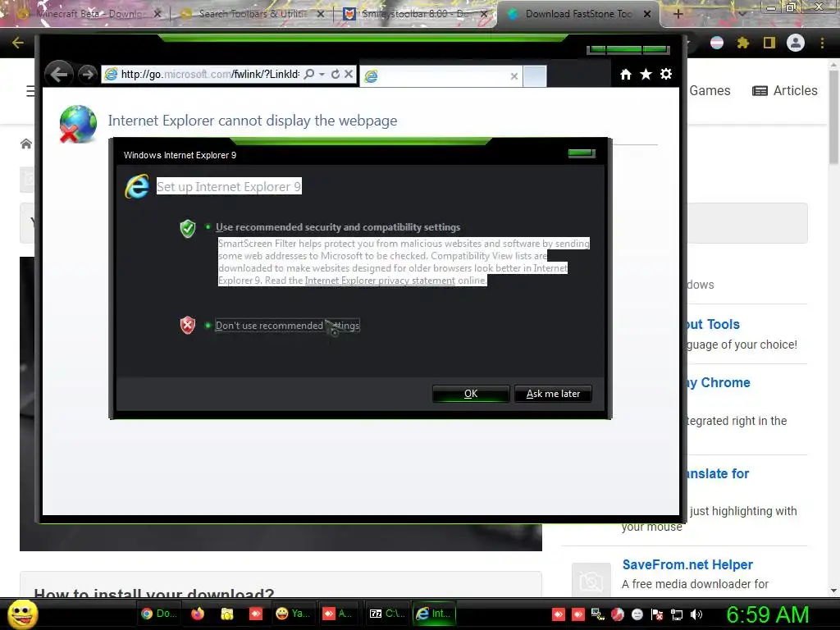Confirm setup with the OK button
Image resolution: width=840 pixels, height=630 pixels.
pyautogui.click(x=470, y=394)
